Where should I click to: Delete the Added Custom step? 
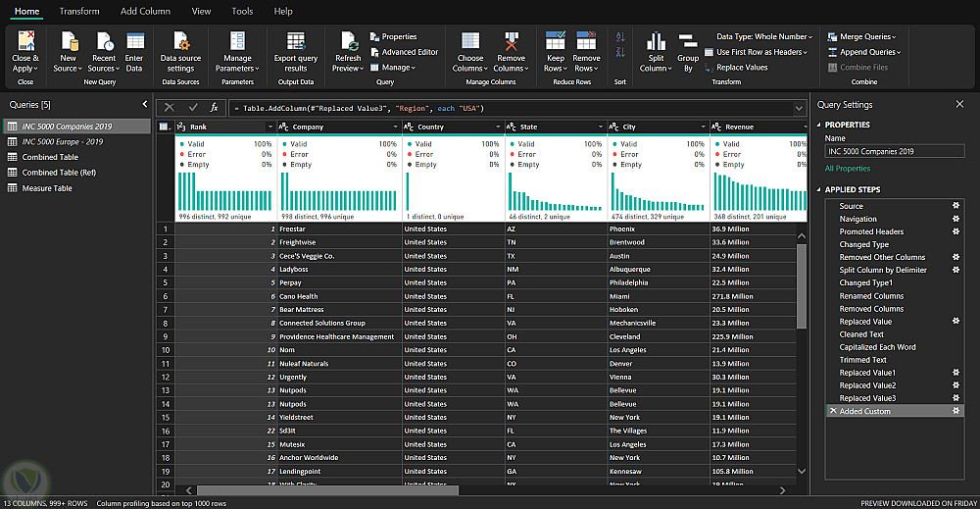pos(833,412)
